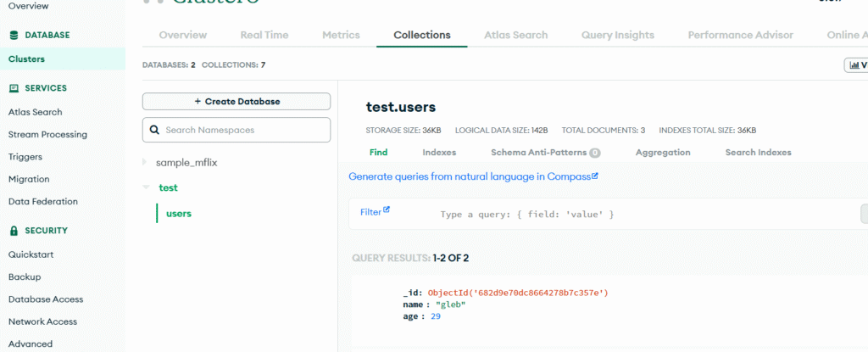Click the chart icon button near top right
The height and width of the screenshot is (352, 868).
856,65
